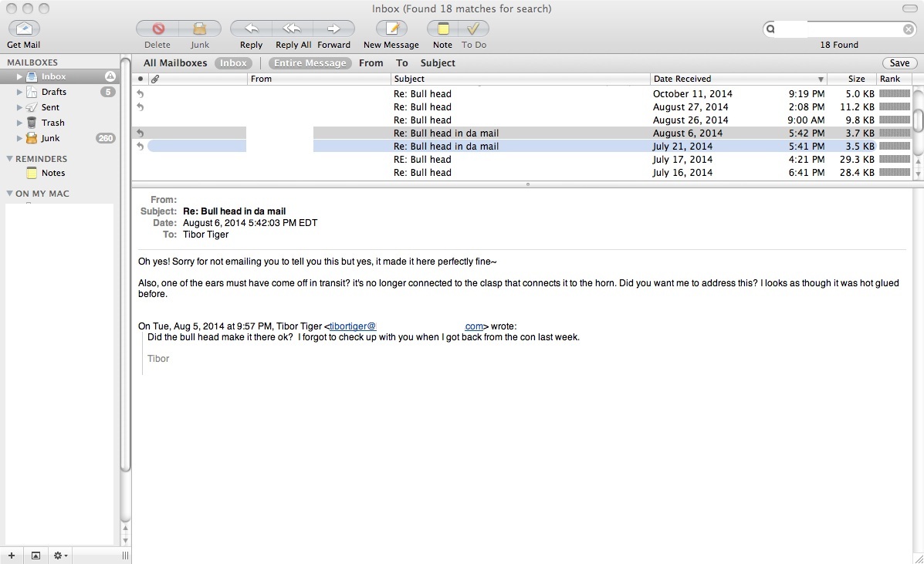
Task: Toggle the Inbox search scope
Action: (x=233, y=63)
